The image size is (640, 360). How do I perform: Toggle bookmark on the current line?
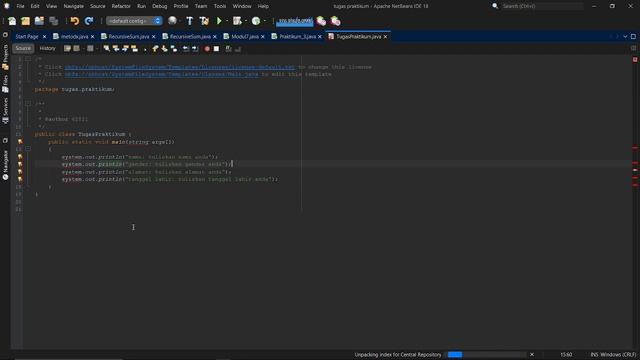(174, 49)
